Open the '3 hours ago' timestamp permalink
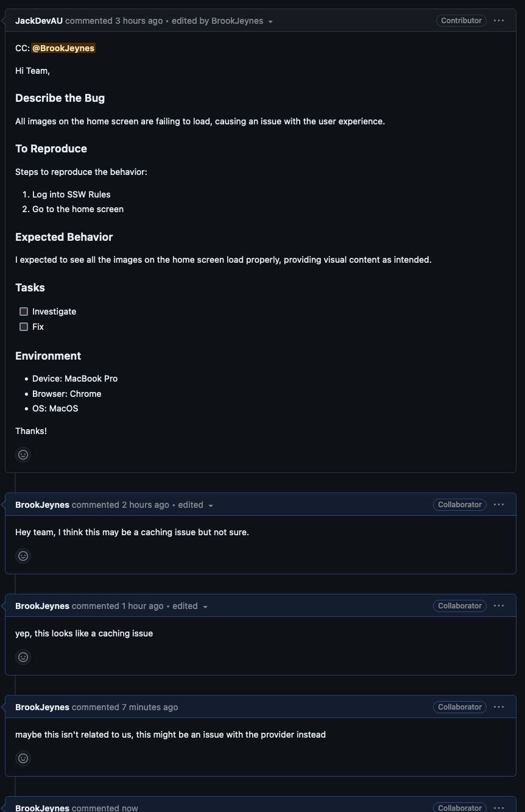 tap(139, 21)
